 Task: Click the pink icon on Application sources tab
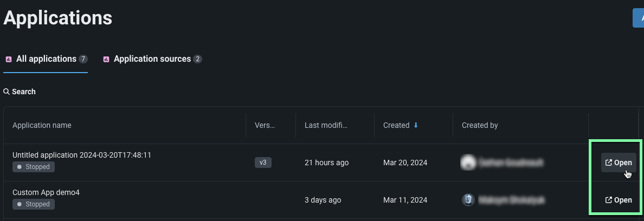(x=106, y=59)
